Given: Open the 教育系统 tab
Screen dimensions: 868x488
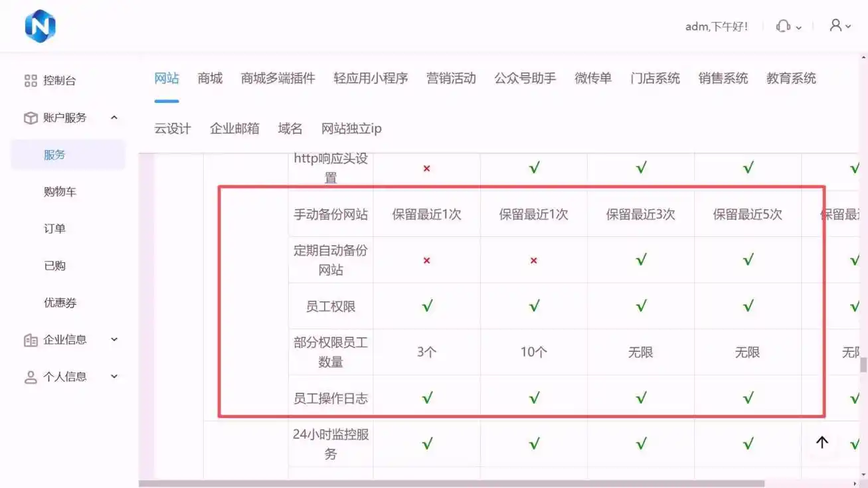Looking at the screenshot, I should click(790, 78).
